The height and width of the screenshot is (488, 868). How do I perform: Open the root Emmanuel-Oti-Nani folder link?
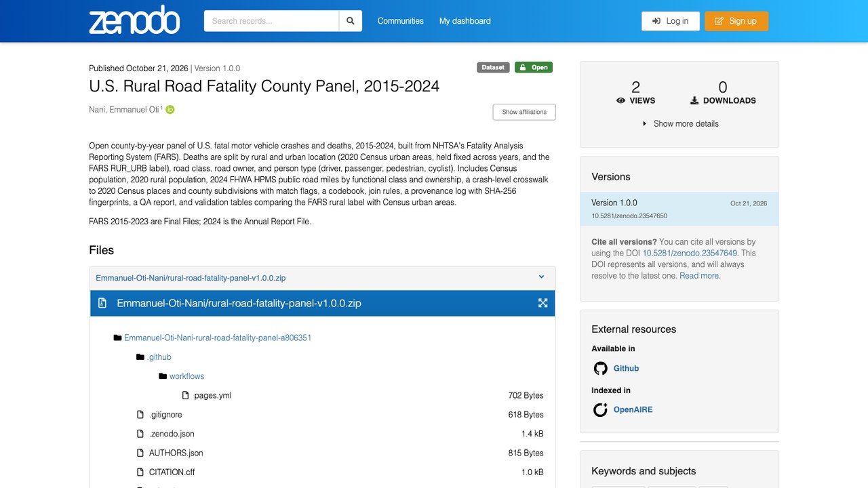[x=218, y=338]
